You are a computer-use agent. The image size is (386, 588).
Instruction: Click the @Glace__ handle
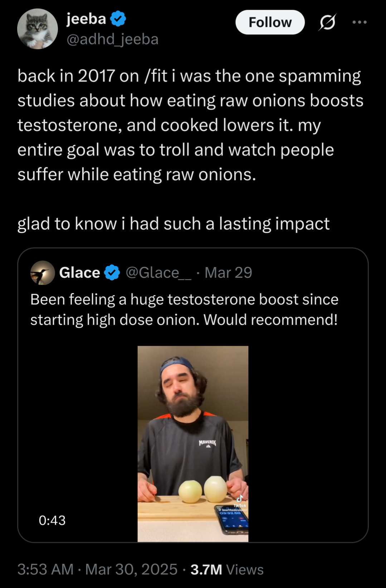click(158, 273)
